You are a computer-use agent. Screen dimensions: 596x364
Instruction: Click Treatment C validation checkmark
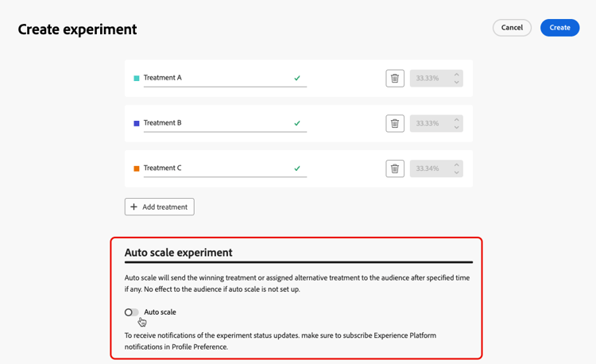(297, 168)
